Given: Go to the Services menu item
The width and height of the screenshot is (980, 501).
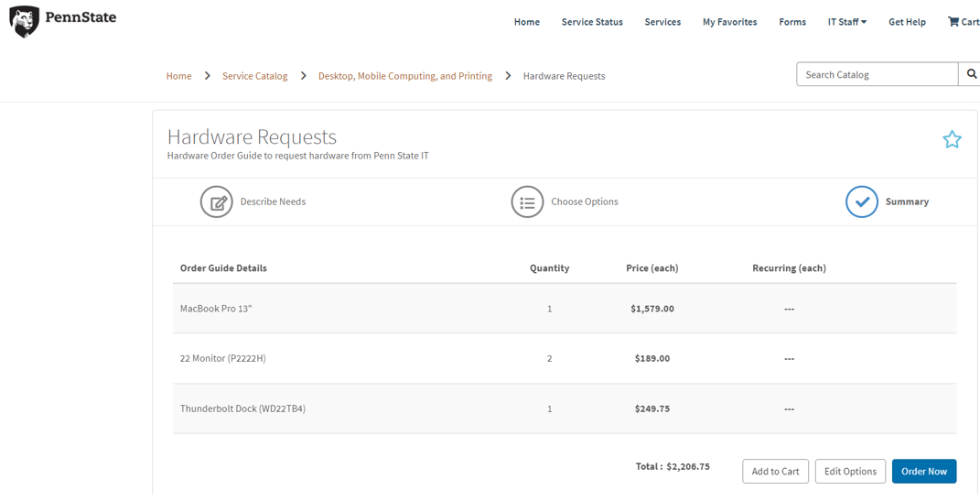Looking at the screenshot, I should point(662,22).
